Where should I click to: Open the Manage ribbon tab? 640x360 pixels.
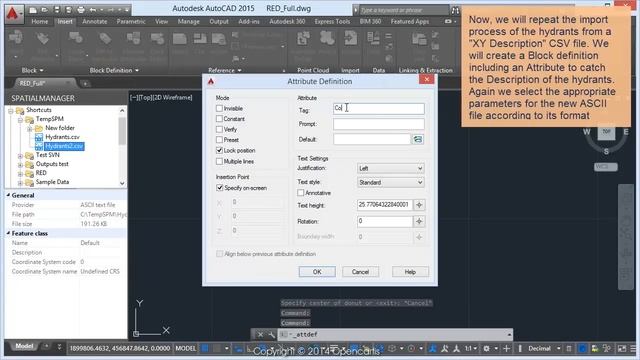[x=189, y=21]
